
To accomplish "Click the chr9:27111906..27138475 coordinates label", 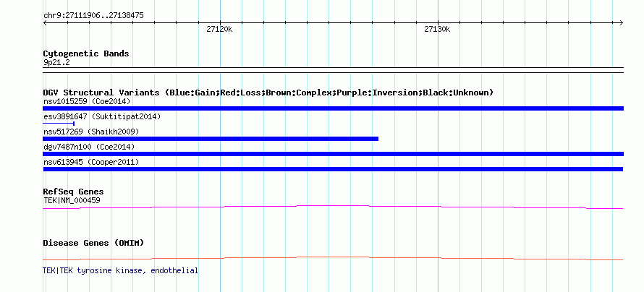I will (93, 16).
